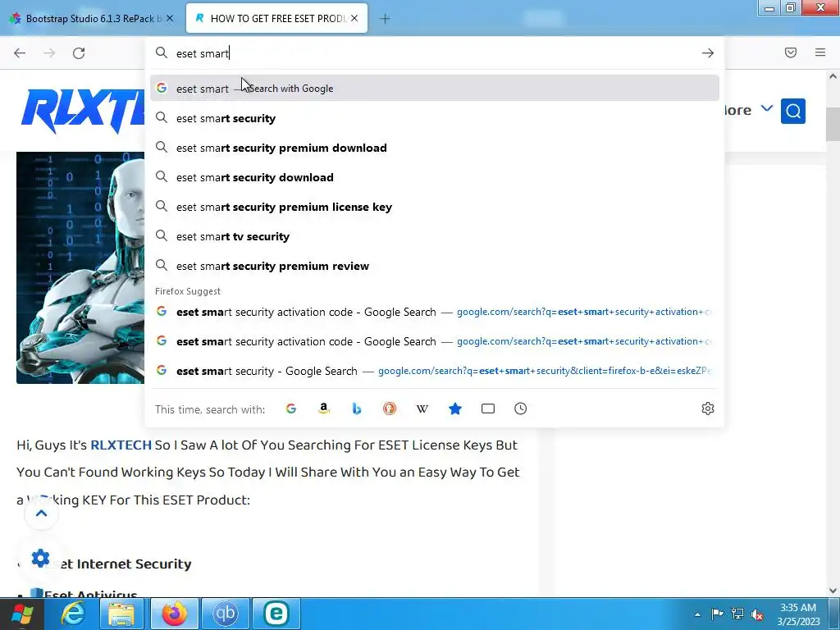Click the page vertical scrollbar thumb
The width and height of the screenshot is (840, 630).
tap(833, 124)
